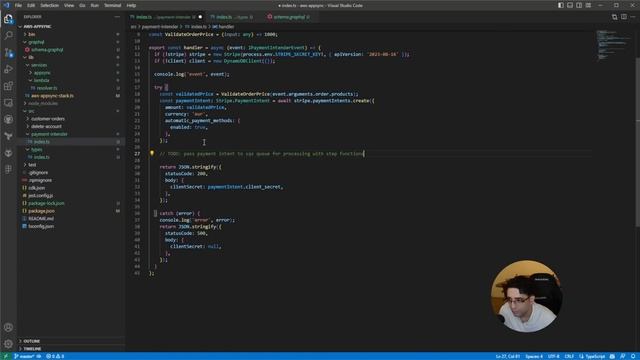Collapse the lib folder
Screen dimensions: 640x360
pos(31,57)
